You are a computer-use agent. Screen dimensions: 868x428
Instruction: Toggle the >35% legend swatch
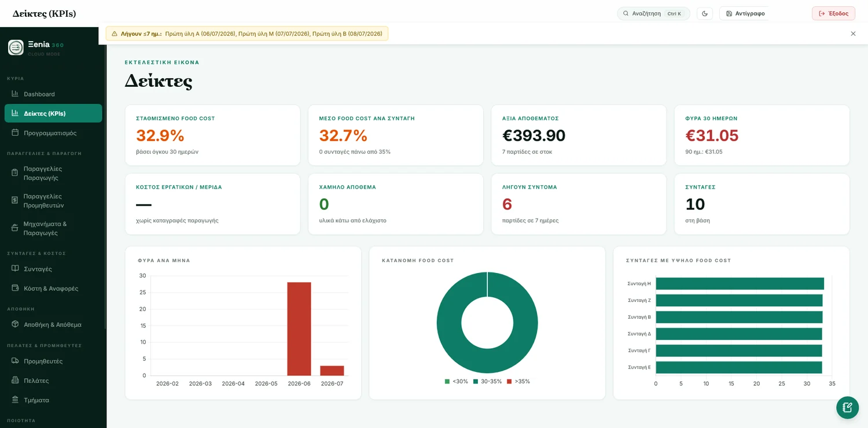(509, 382)
